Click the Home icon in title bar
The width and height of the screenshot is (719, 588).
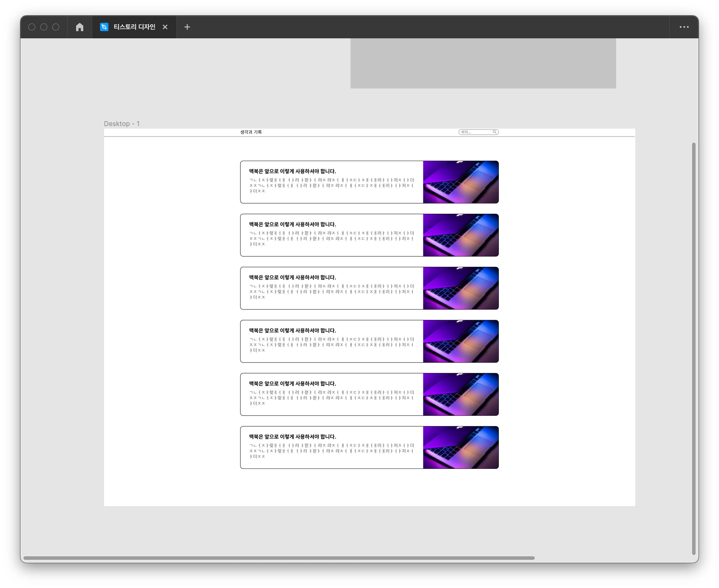tap(80, 27)
